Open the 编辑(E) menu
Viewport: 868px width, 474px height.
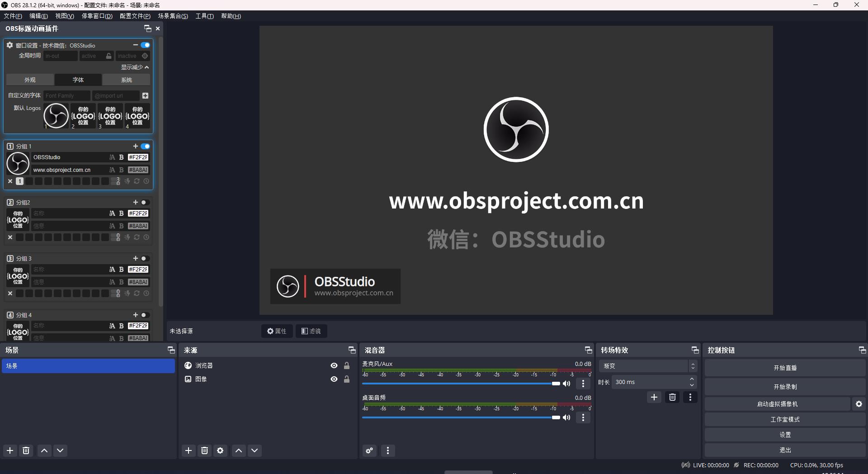point(38,16)
